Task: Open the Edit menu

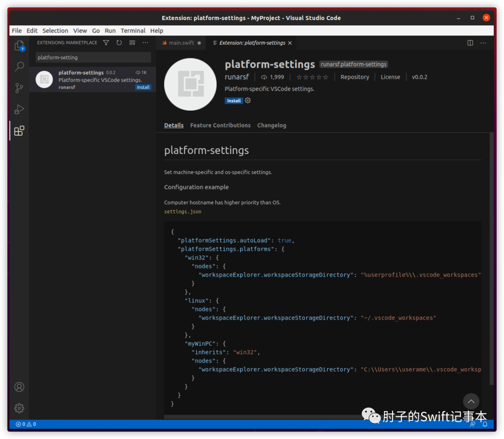Action: tap(32, 30)
